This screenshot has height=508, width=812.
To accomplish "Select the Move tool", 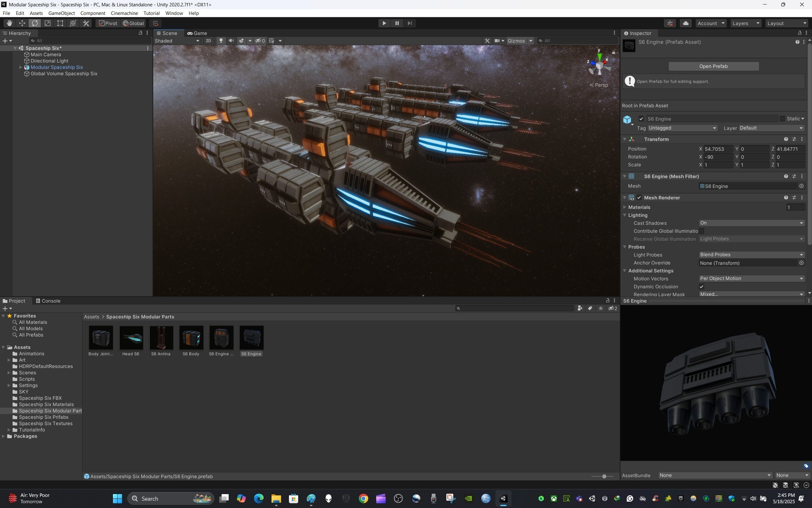I will [22, 23].
